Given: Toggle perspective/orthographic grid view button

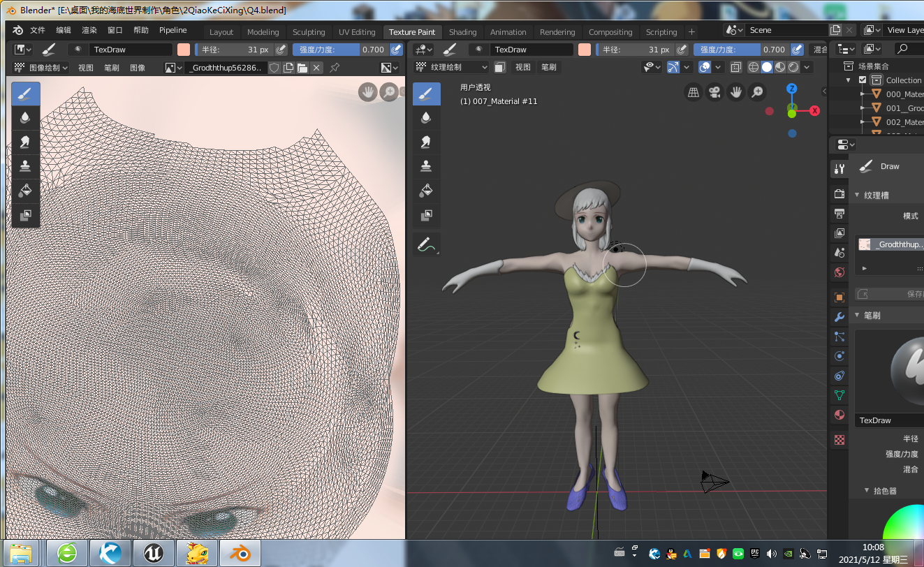Looking at the screenshot, I should point(693,92).
